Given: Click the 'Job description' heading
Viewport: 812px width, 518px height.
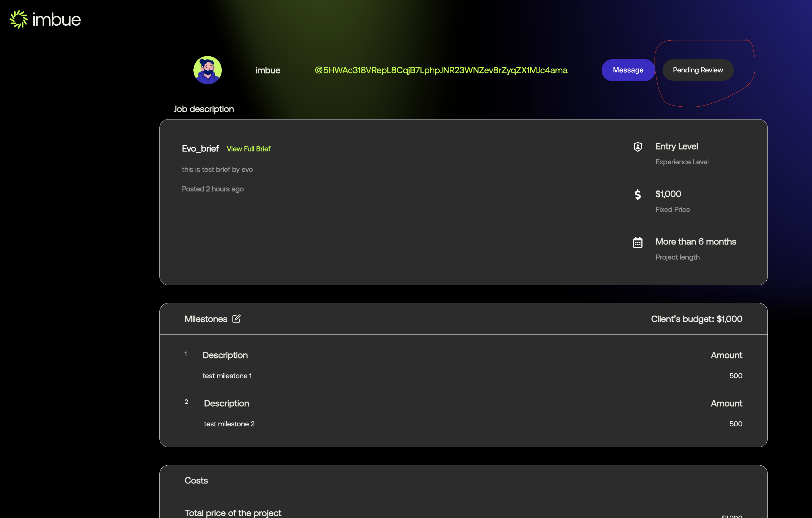Looking at the screenshot, I should [204, 109].
